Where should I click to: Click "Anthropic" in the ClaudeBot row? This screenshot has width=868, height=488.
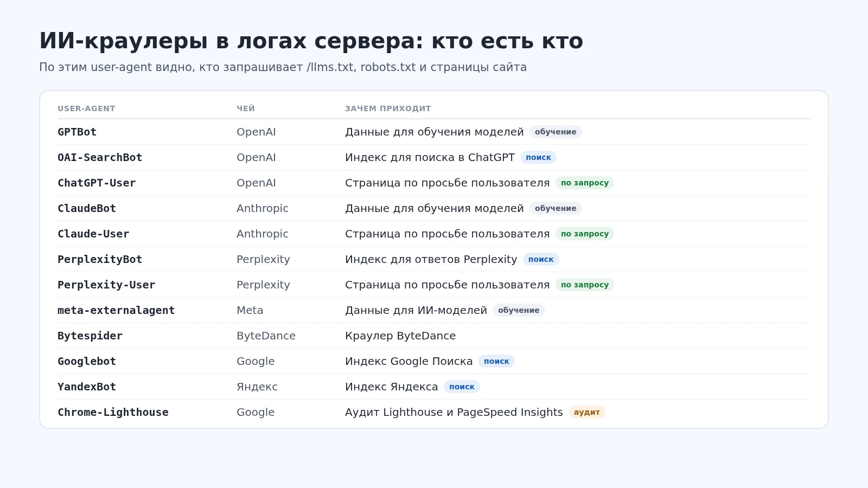[x=263, y=208]
